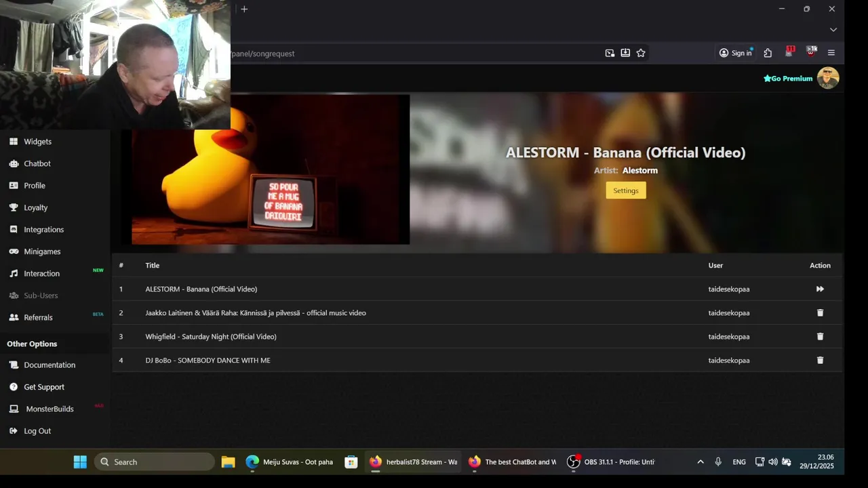Click the taskbar Search box
This screenshot has width=868, height=488.
pyautogui.click(x=155, y=462)
